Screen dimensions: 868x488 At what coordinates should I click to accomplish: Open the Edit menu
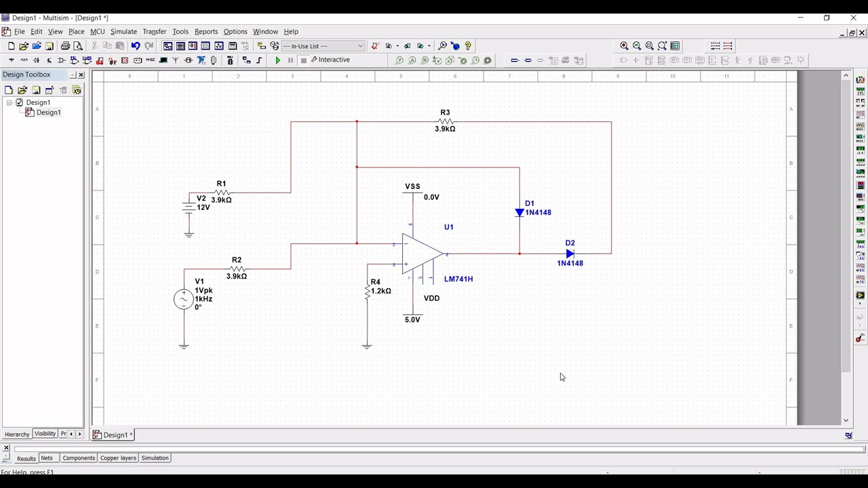click(x=37, y=32)
